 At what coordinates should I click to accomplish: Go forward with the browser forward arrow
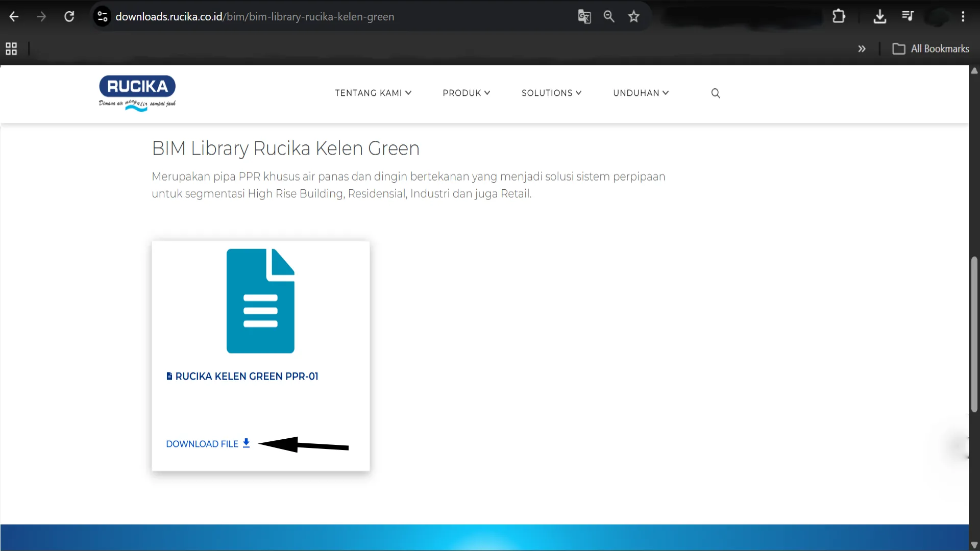(41, 17)
